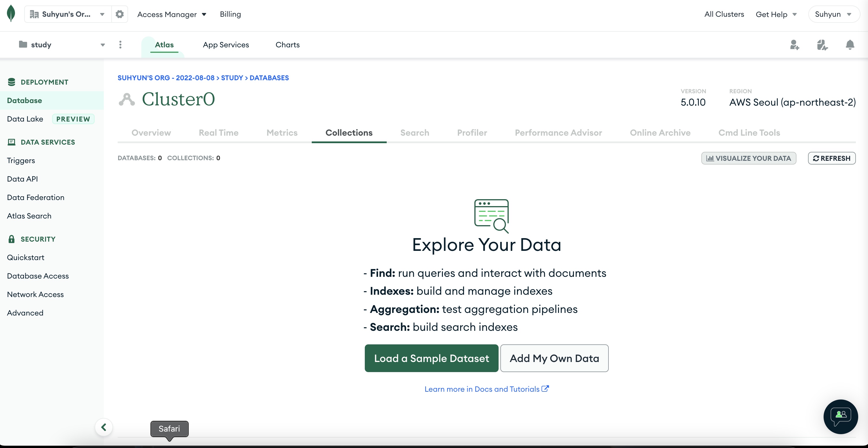The height and width of the screenshot is (448, 868).
Task: Open Triggers in the sidebar
Action: tap(21, 160)
